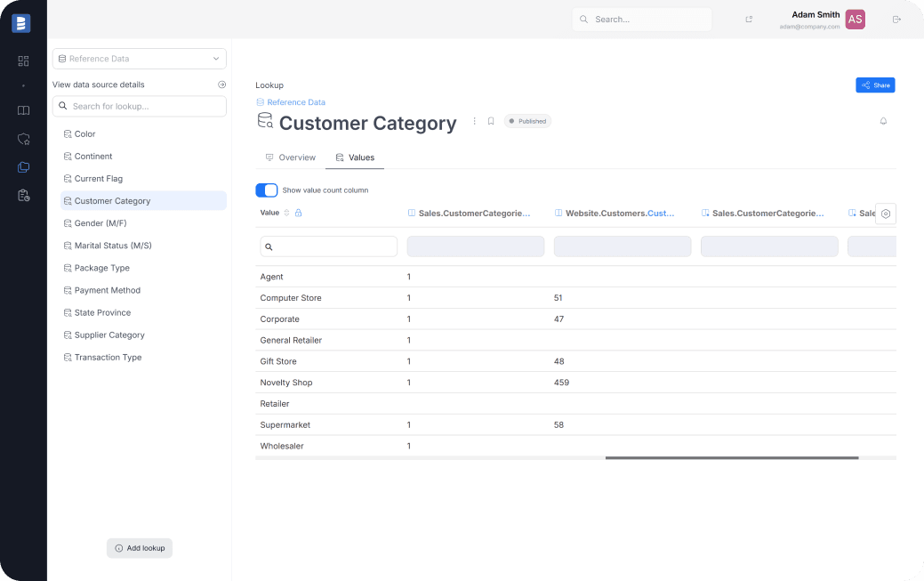Disable the Show value count column toggle
Screen dimensions: 924x581
coord(266,190)
